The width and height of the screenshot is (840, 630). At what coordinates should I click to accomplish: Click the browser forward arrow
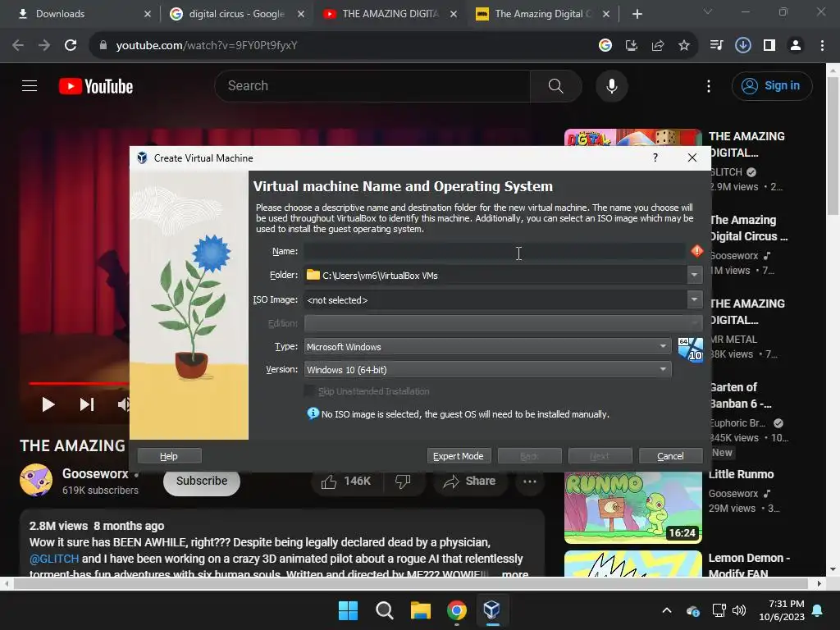[x=44, y=45]
